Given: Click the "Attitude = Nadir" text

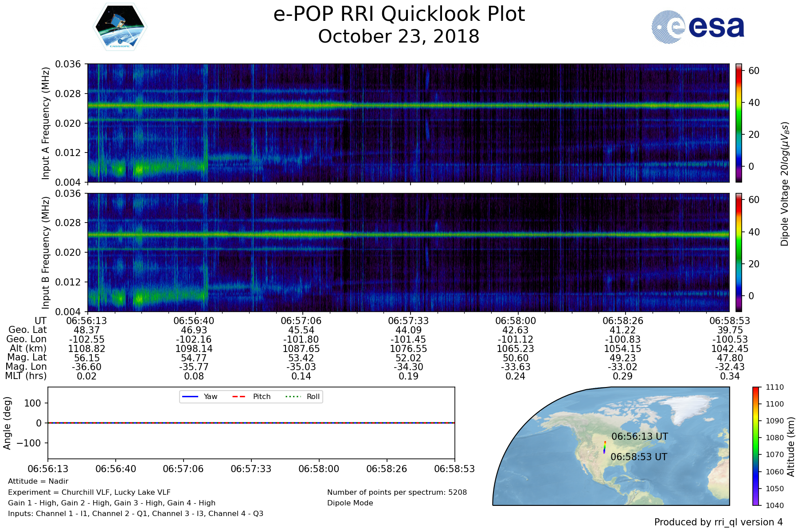Looking at the screenshot, I should 38,481.
